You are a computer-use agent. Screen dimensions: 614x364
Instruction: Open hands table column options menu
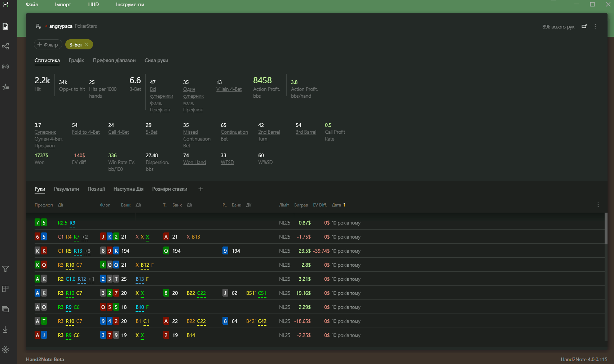coord(598,205)
